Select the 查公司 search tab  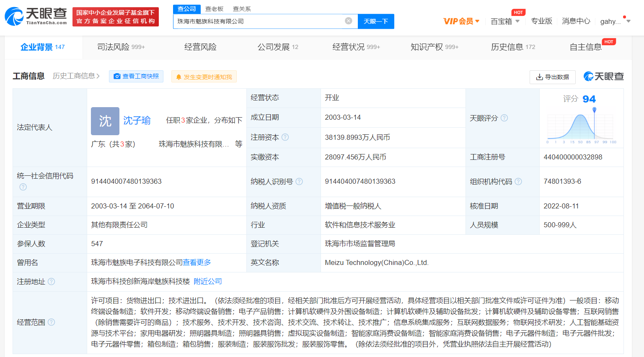[x=186, y=9]
